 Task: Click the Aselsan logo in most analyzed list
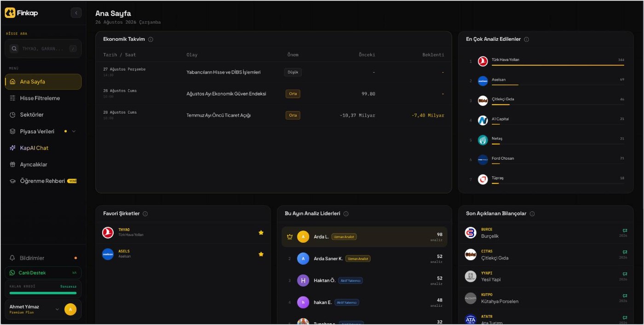[x=483, y=81]
